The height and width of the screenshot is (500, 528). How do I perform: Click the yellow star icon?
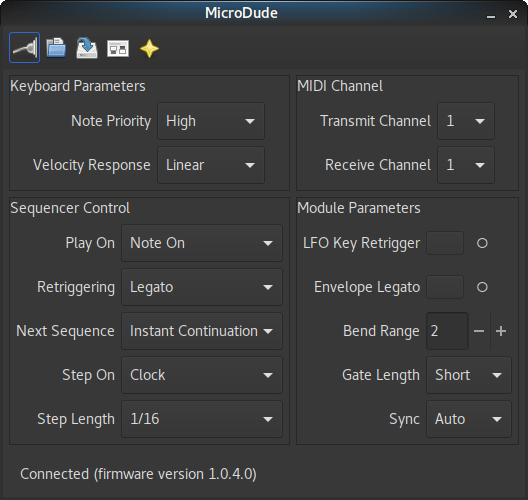point(149,48)
